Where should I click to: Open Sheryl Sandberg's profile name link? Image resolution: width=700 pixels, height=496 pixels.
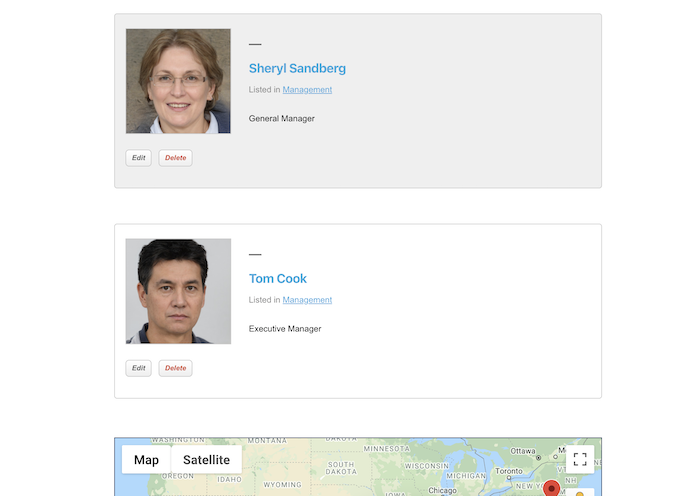[x=297, y=68]
